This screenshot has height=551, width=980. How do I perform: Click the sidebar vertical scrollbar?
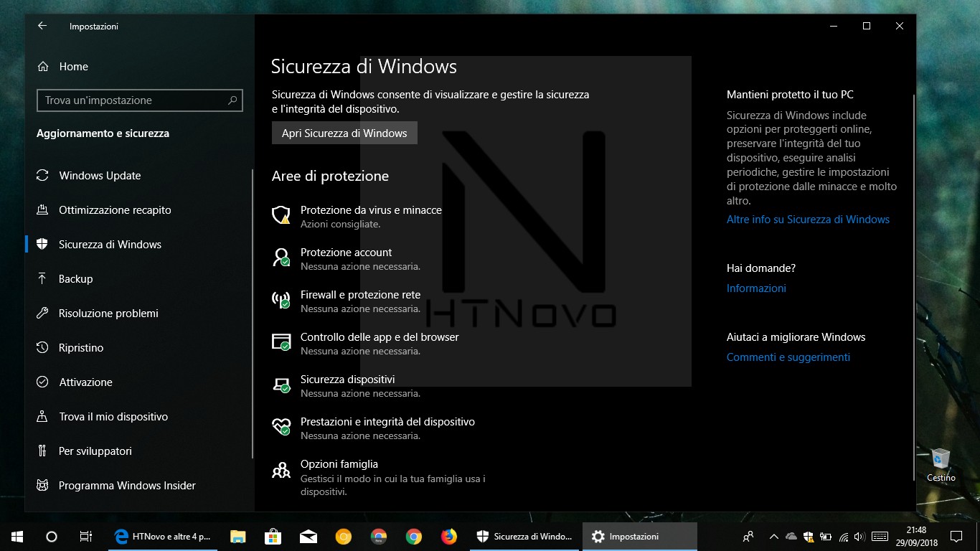click(x=253, y=314)
